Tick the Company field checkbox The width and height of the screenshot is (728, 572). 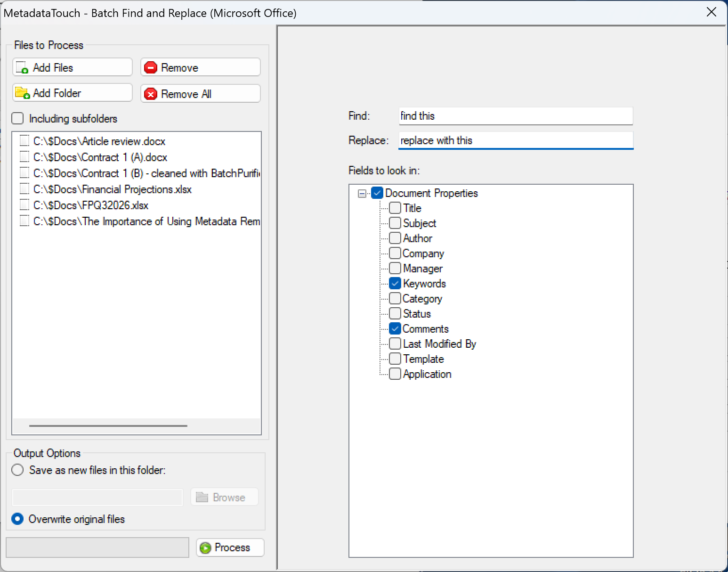click(x=395, y=253)
